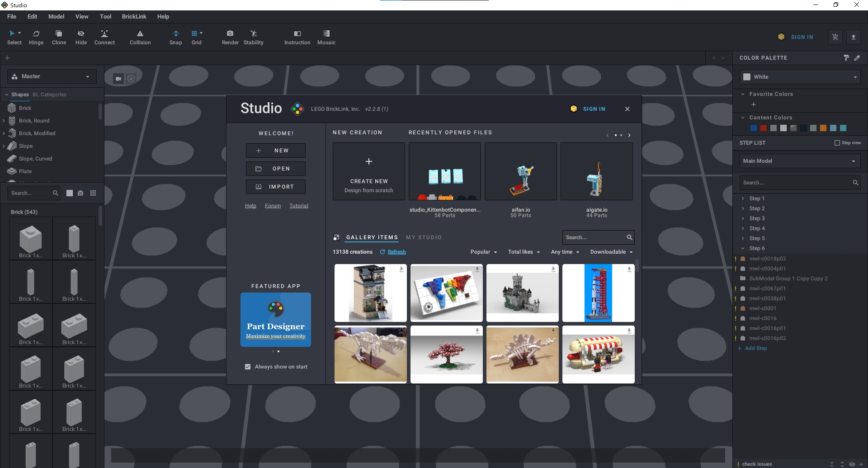
Task: Select the Hinge tool in toolbar
Action: (36, 37)
